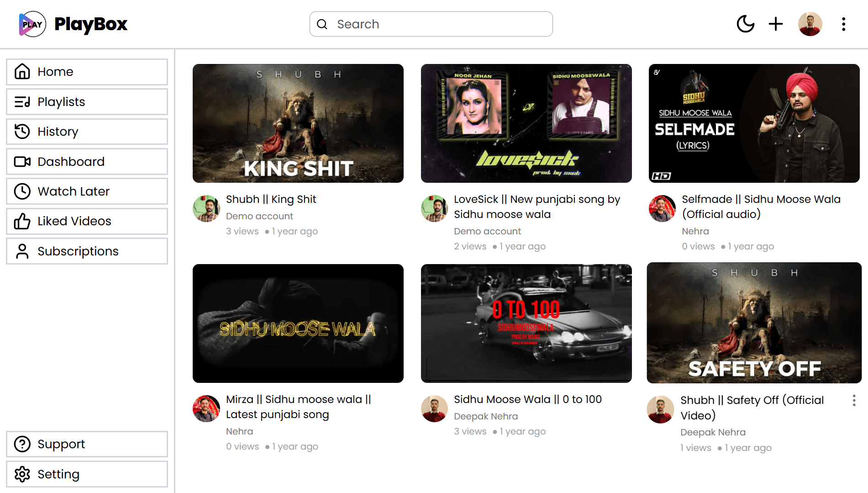Open Liked Videos thumbs-up icon
The image size is (868, 493).
[22, 221]
